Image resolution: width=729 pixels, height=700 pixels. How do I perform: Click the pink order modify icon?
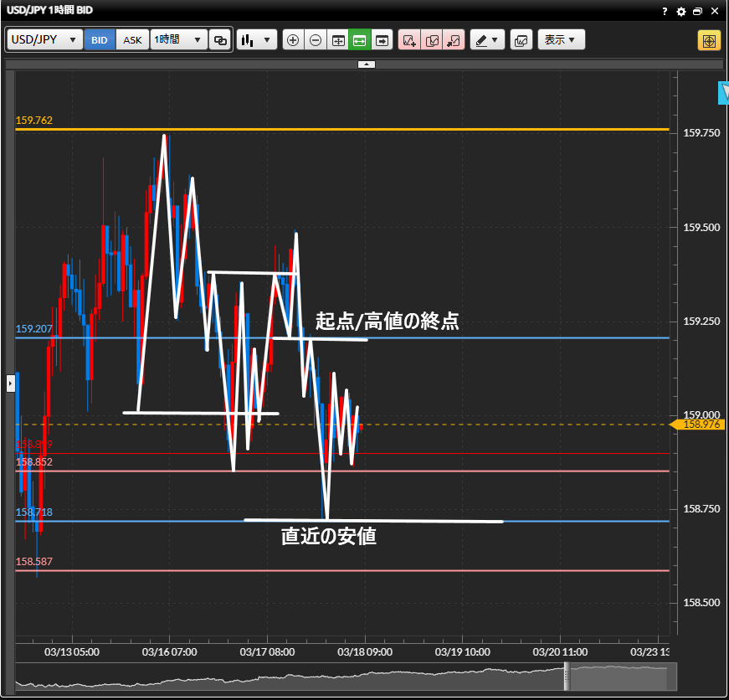click(432, 39)
